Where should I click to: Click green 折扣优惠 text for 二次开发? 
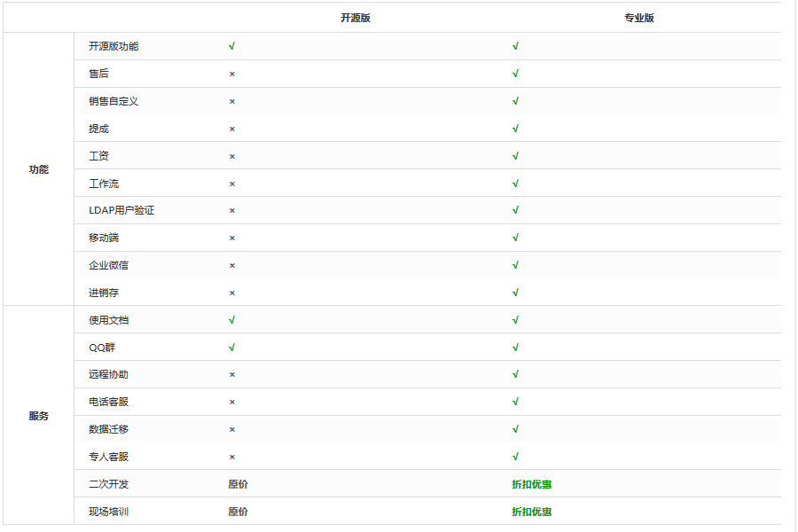(531, 484)
